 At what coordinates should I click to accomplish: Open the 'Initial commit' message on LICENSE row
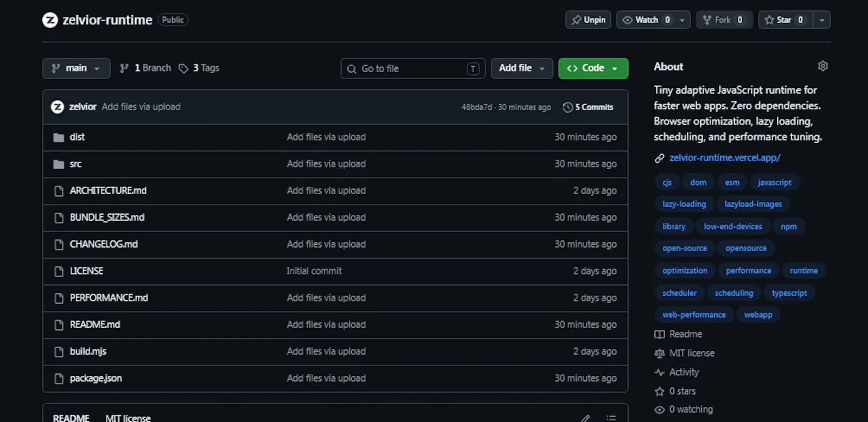(x=314, y=271)
